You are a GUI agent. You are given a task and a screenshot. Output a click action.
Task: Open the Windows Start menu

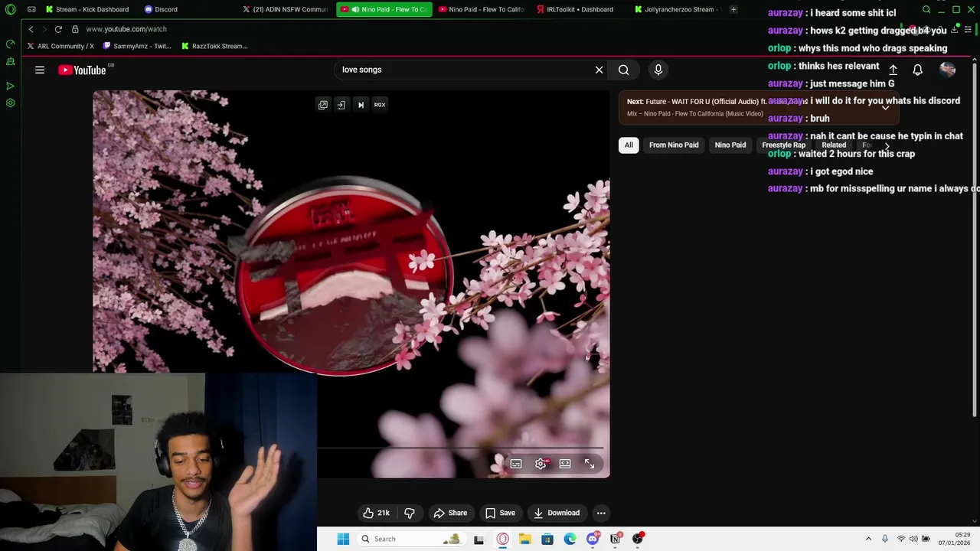(343, 539)
